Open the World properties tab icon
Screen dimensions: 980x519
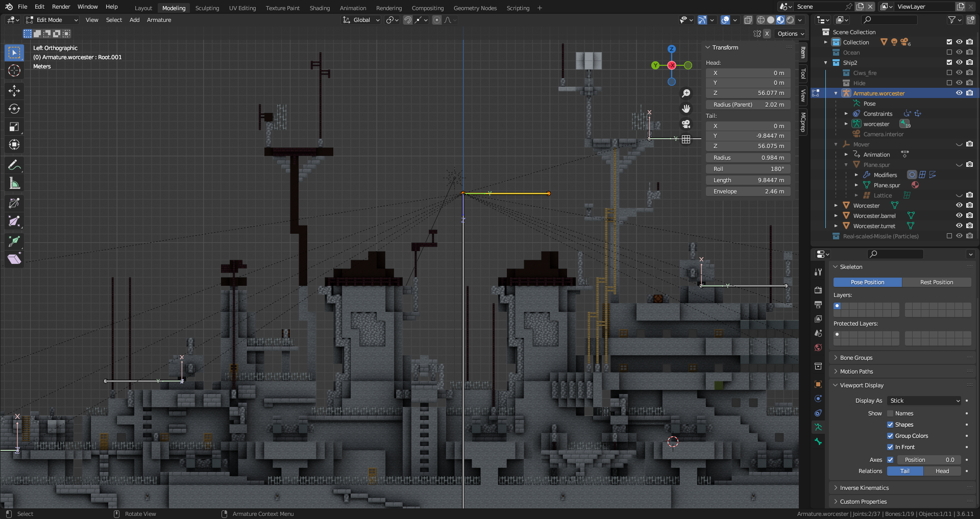coord(818,348)
